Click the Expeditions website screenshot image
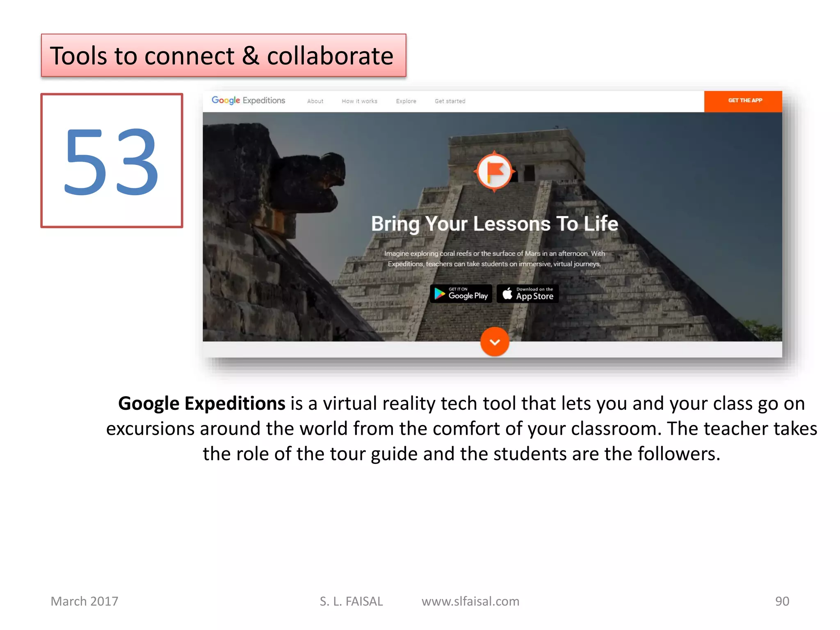The image size is (840, 630). pyautogui.click(x=492, y=224)
